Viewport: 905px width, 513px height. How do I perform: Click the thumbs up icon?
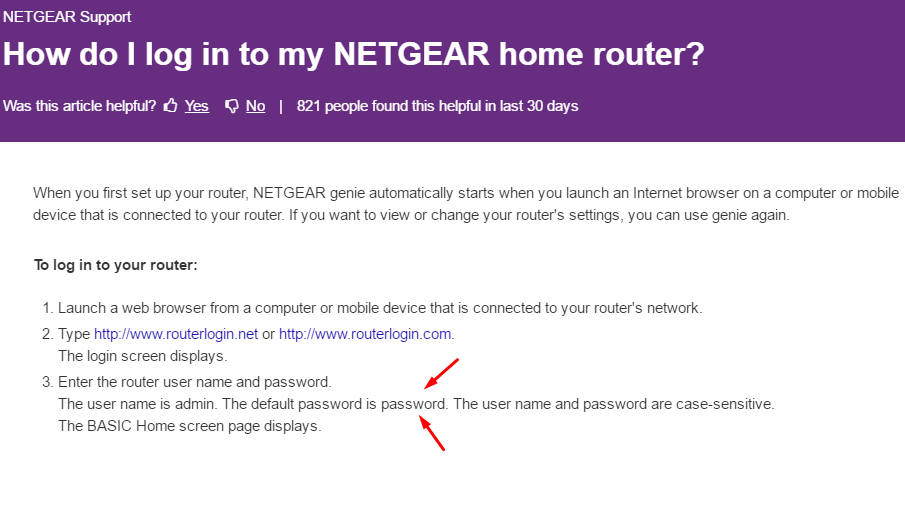[x=171, y=106]
